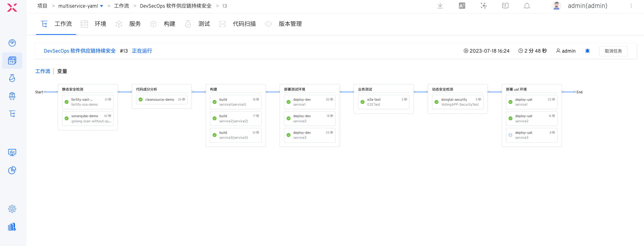This screenshot has width=644, height=246.
Task: Switch to the 环境 tab
Action: coord(100,24)
